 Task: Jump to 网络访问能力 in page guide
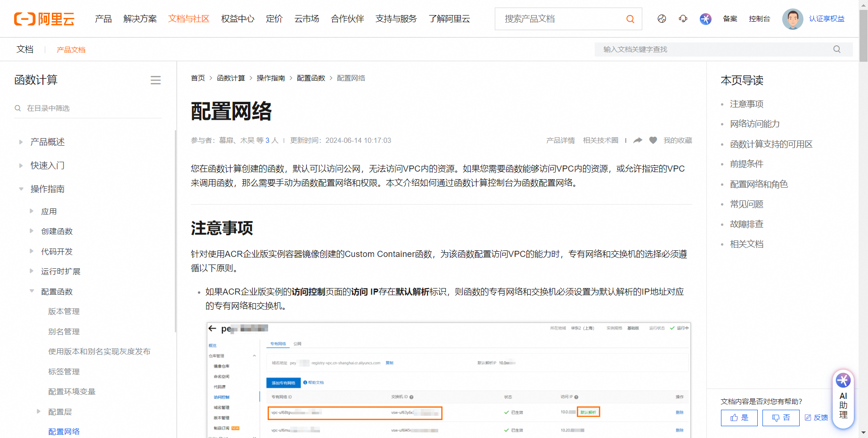754,124
